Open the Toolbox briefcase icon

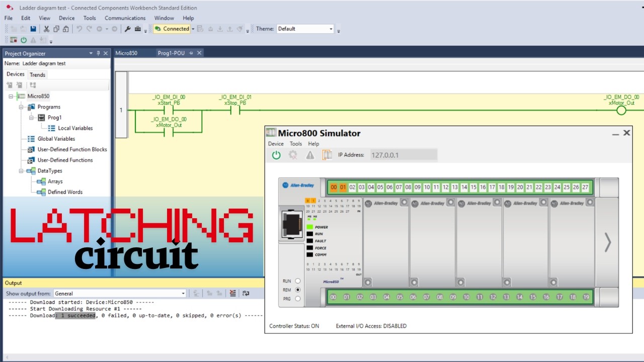click(138, 29)
